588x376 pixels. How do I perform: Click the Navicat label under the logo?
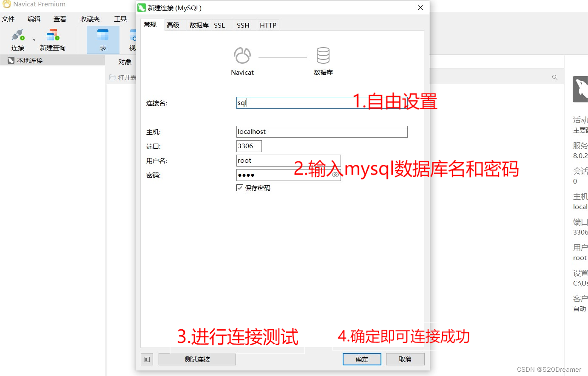point(242,73)
